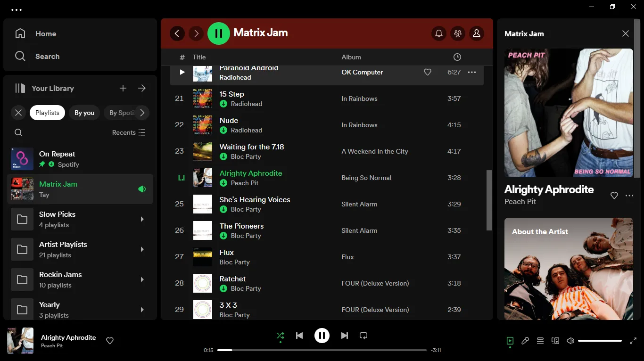Image resolution: width=644 pixels, height=361 pixels.
Task: Expand Your Library with arrow icon
Action: pyautogui.click(x=142, y=88)
